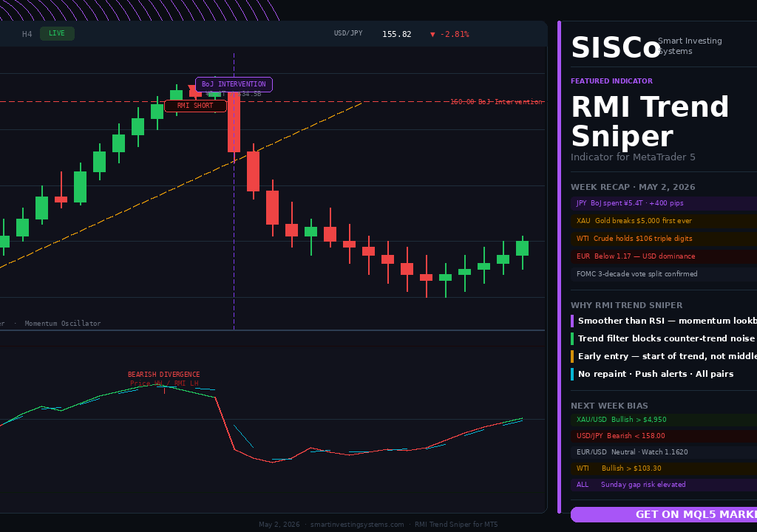Select the EUR Below 1.17 row
The image size is (757, 532).
click(x=664, y=256)
